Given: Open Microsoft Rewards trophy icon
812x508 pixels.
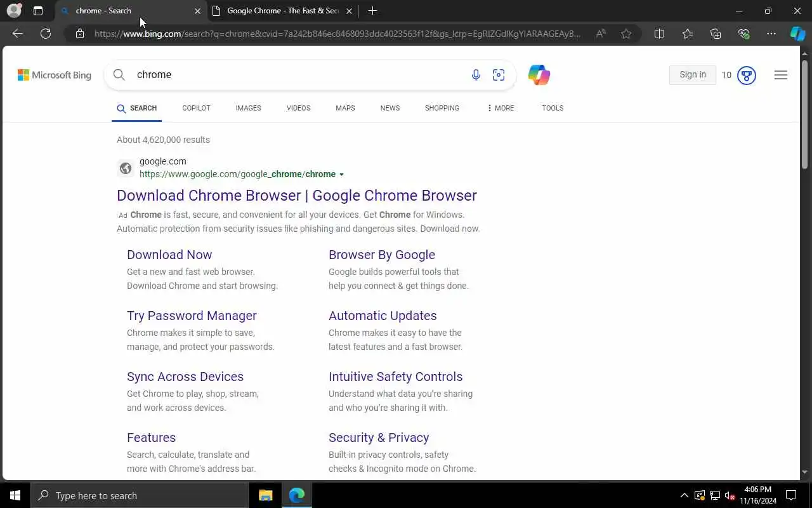Looking at the screenshot, I should [747, 76].
